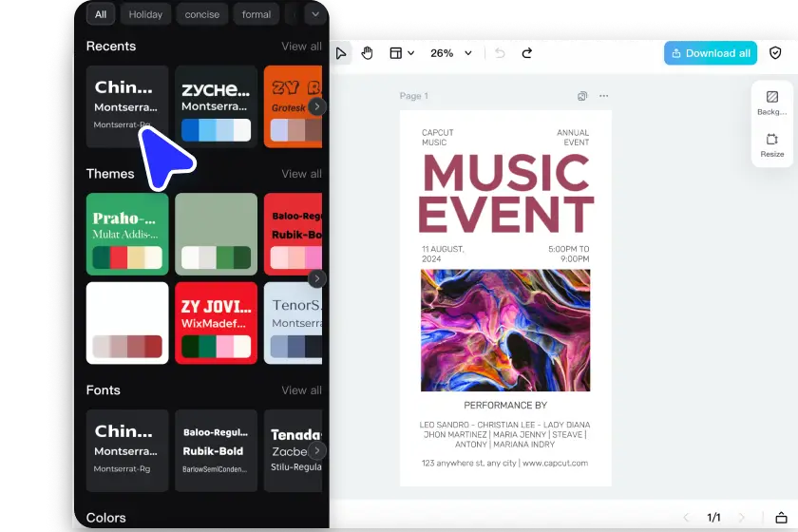View all Fonts
The height and width of the screenshot is (532, 798).
[x=301, y=389]
